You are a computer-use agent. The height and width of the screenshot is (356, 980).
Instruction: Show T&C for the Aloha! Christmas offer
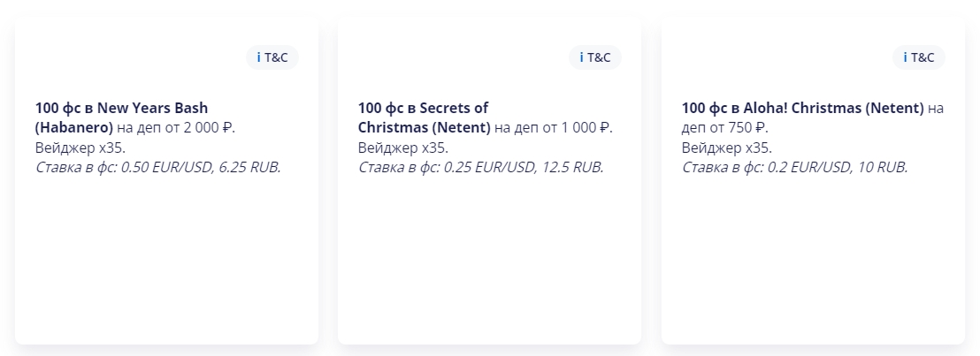919,57
